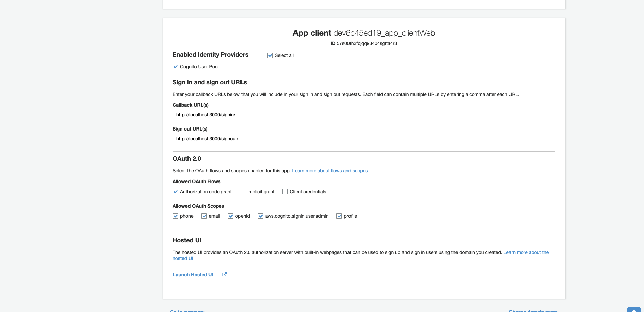Click the Callback URL(s) input field
The image size is (644, 312).
tap(364, 115)
